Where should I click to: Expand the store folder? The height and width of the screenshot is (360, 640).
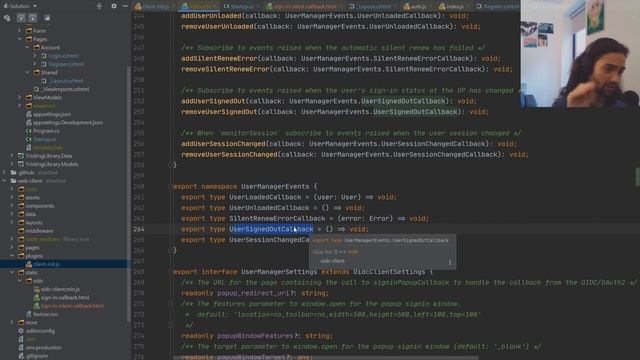(11, 322)
